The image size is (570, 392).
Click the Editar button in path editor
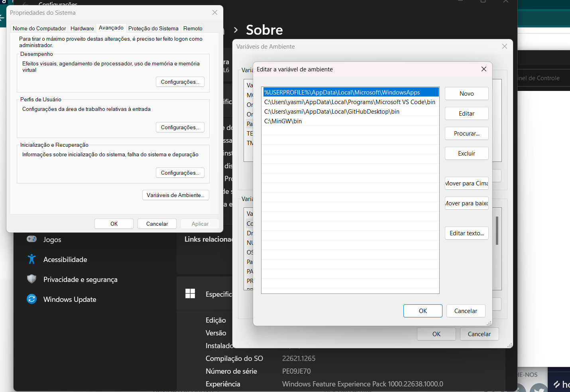(x=467, y=114)
